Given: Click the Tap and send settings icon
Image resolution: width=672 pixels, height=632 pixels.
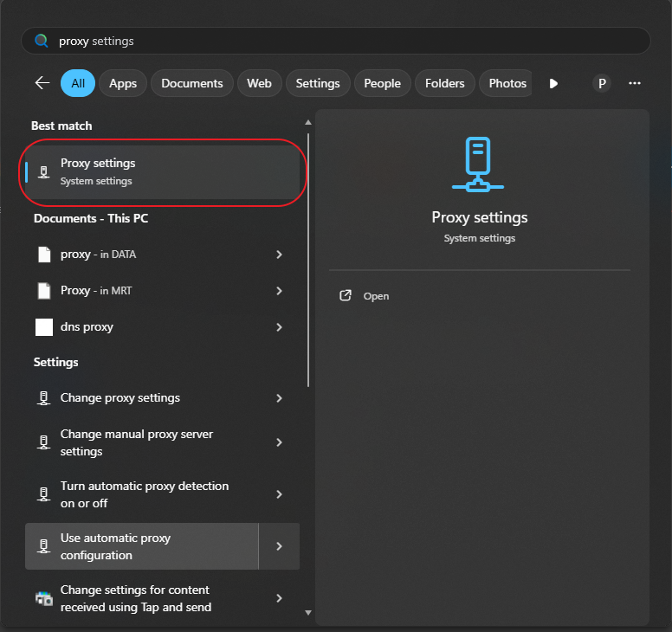Looking at the screenshot, I should (44, 598).
